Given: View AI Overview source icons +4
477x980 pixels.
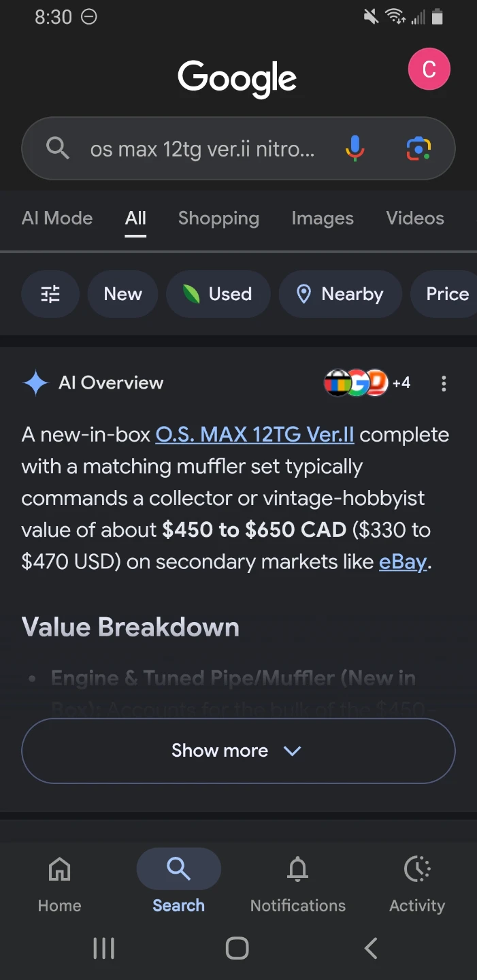Looking at the screenshot, I should 367,383.
